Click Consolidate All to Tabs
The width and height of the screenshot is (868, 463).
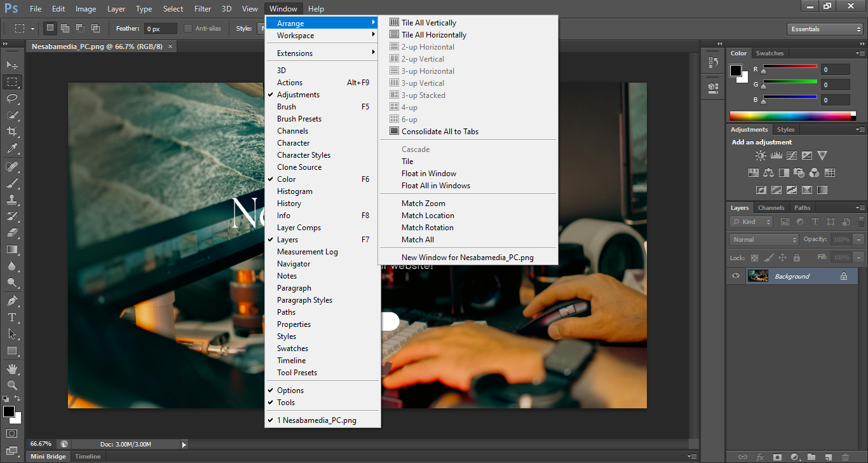440,132
